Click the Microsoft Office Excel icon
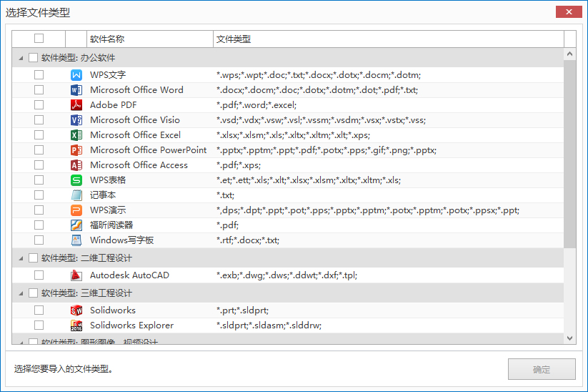Screen dimensions: 588x392 [x=76, y=135]
